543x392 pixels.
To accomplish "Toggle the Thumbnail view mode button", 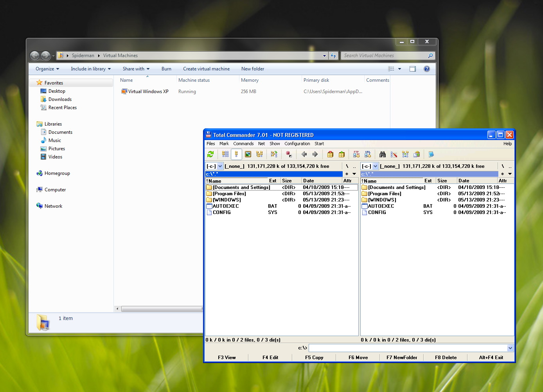I will 248,155.
